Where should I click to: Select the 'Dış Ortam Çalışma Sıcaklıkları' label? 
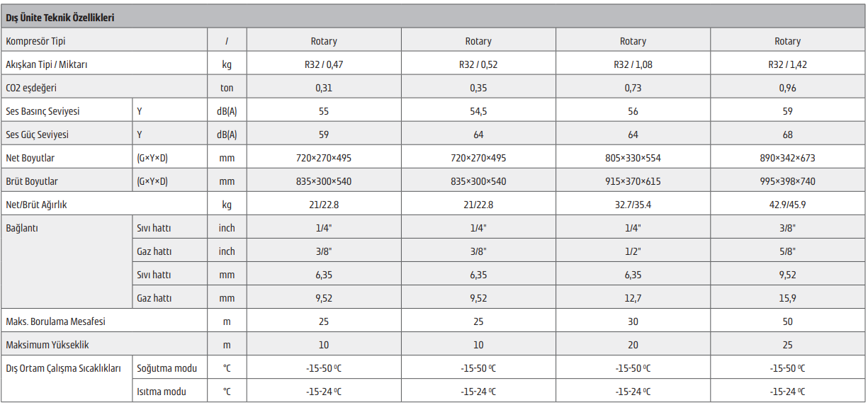click(63, 368)
